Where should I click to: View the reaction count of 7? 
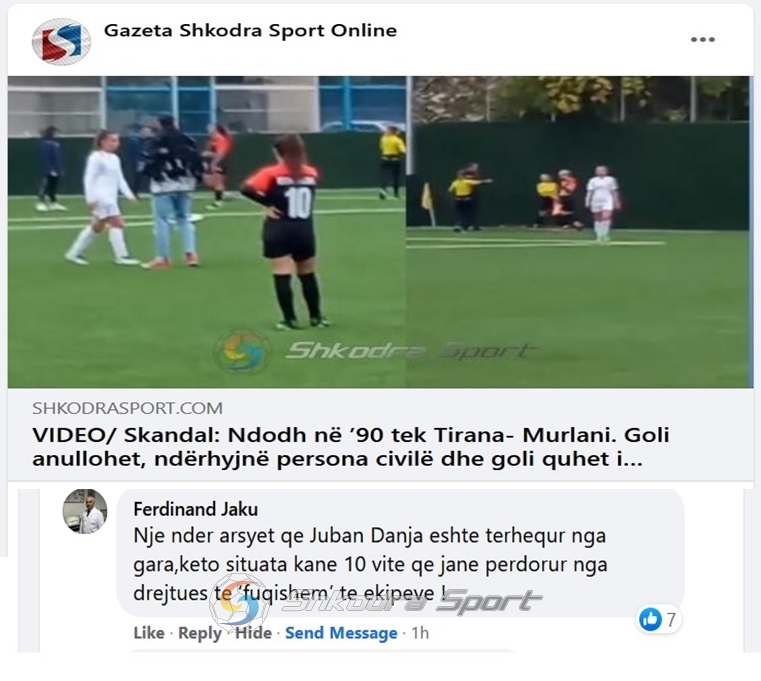point(671,619)
